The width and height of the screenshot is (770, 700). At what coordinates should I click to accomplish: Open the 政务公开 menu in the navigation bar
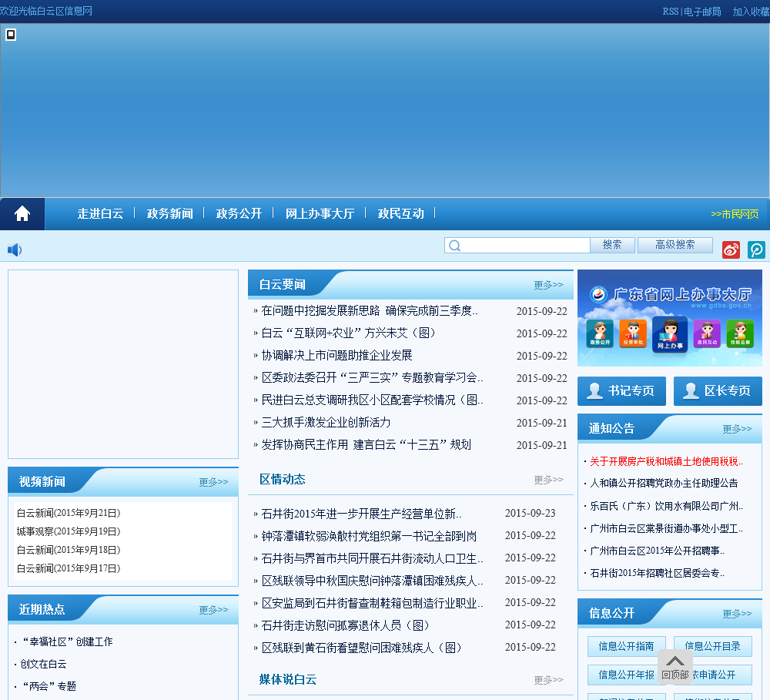[239, 213]
